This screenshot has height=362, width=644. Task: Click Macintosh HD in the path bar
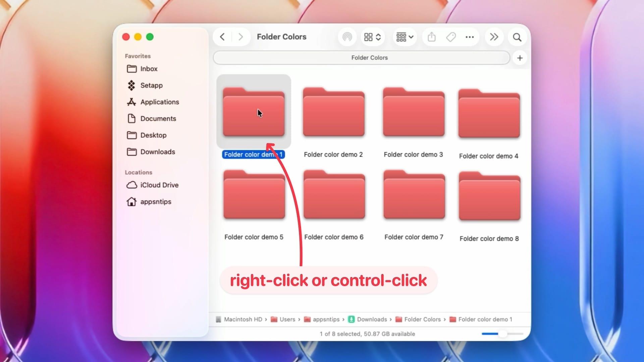tap(239, 319)
